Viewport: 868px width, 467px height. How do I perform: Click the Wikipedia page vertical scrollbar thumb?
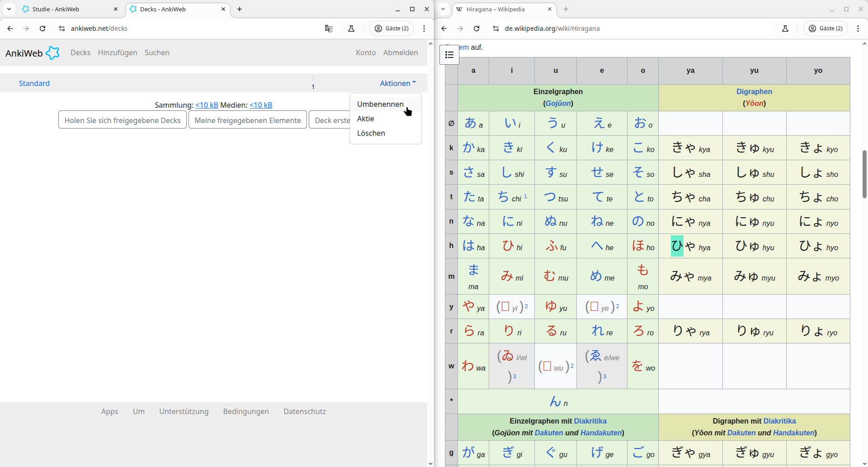[x=864, y=174]
